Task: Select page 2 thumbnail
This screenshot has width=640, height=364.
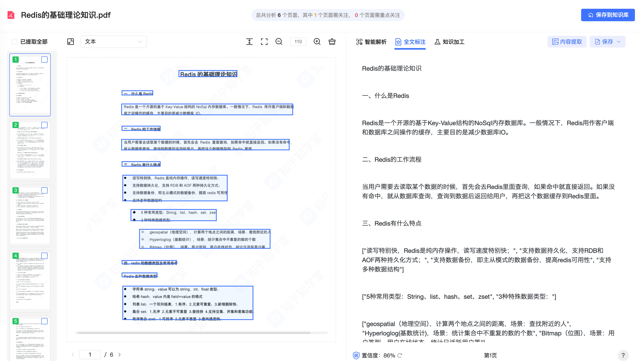Action: 30,150
